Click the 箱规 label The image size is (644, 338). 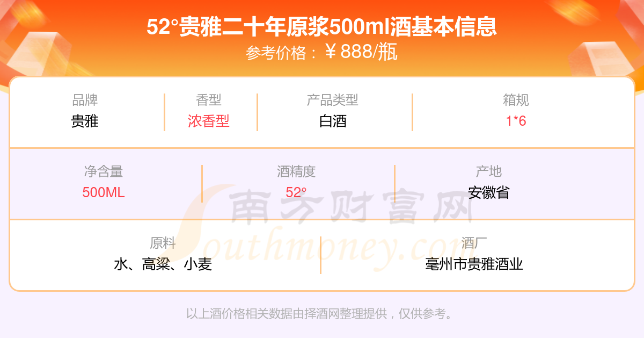click(x=516, y=100)
